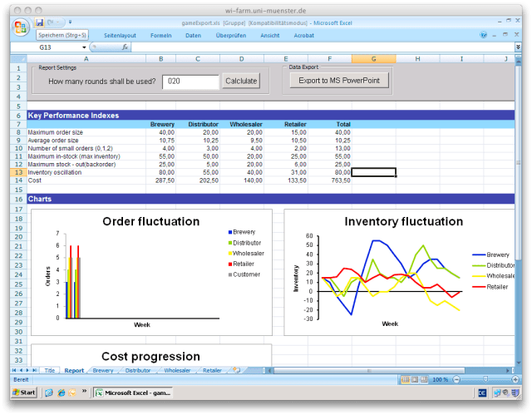
Task: Click next sheet tab arrow
Action: point(27,370)
